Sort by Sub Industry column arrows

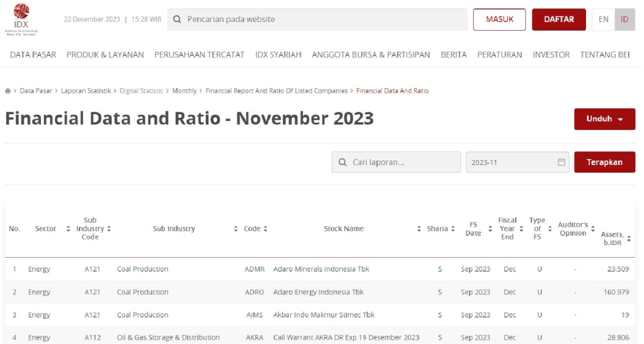coord(236,229)
